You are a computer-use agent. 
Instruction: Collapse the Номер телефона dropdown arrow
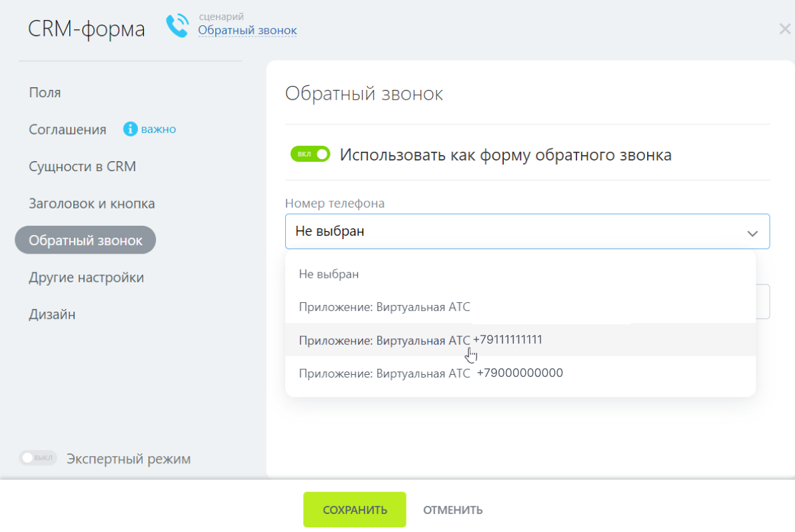click(x=752, y=233)
